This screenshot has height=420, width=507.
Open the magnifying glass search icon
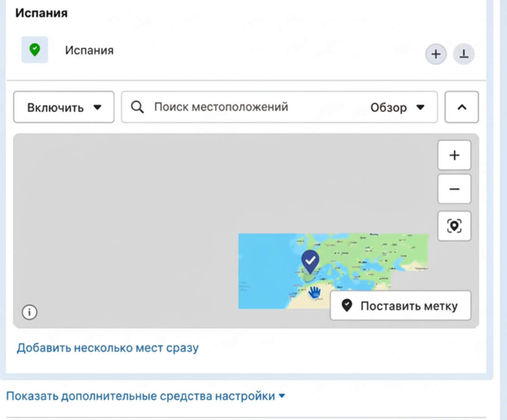[137, 107]
